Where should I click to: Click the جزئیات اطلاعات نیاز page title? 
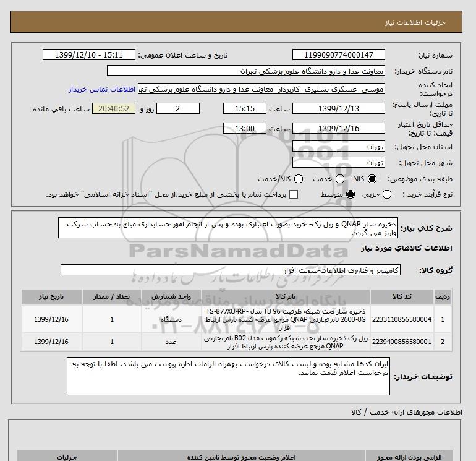(x=415, y=22)
